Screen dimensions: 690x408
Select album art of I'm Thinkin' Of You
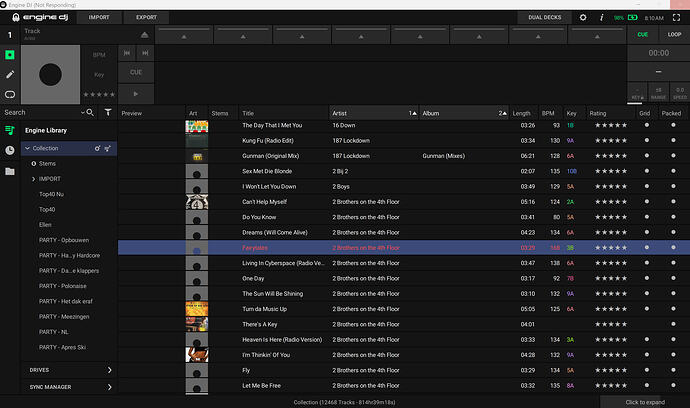(197, 355)
